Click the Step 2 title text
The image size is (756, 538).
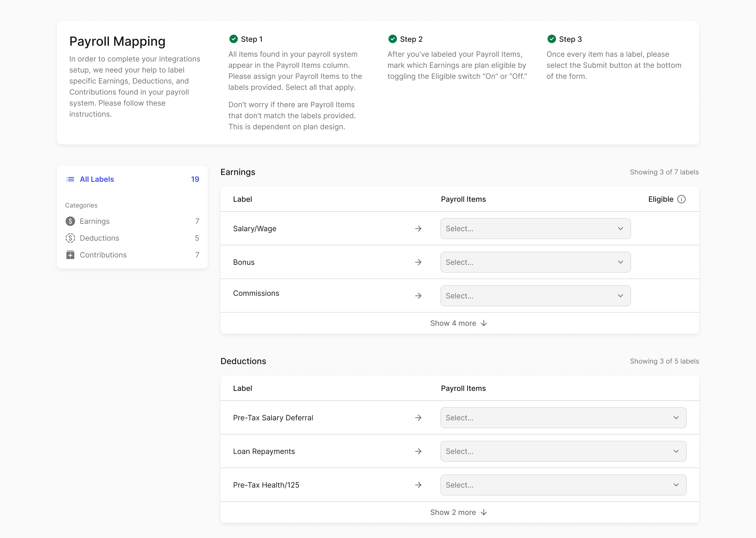tap(411, 39)
